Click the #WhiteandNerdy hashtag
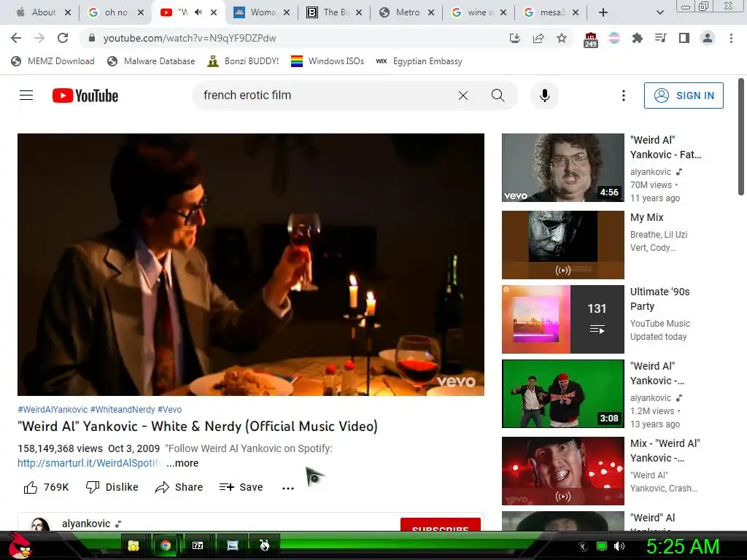 click(x=123, y=410)
